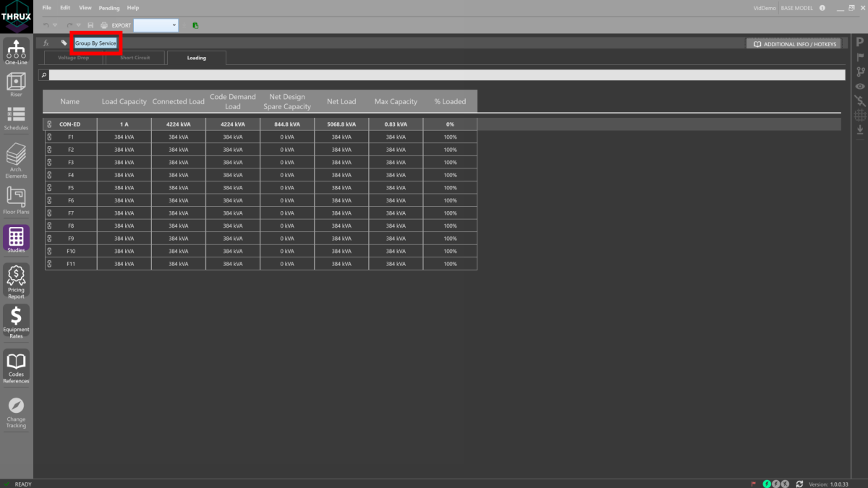Open the One-Line diagram view
868x488 pixels.
click(x=16, y=52)
